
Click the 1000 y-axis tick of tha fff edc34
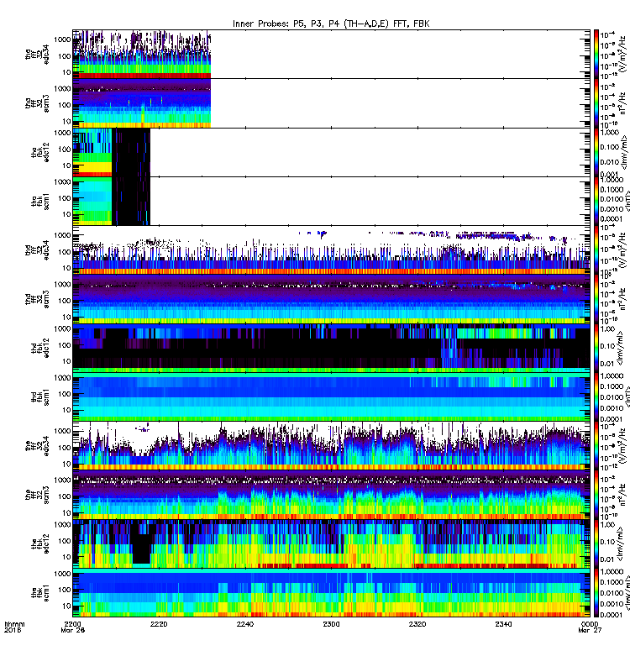pyautogui.click(x=62, y=39)
